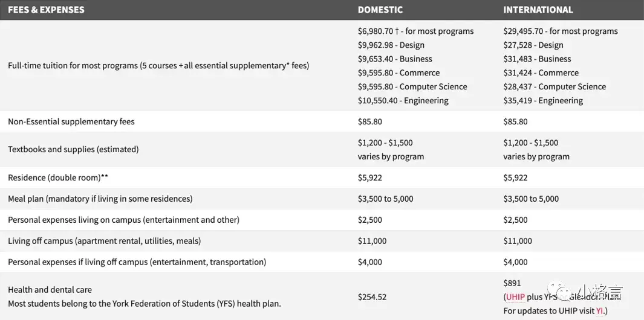Viewport: 644px width, 320px height.
Task: Open the pink UHIP link
Action: tap(516, 297)
